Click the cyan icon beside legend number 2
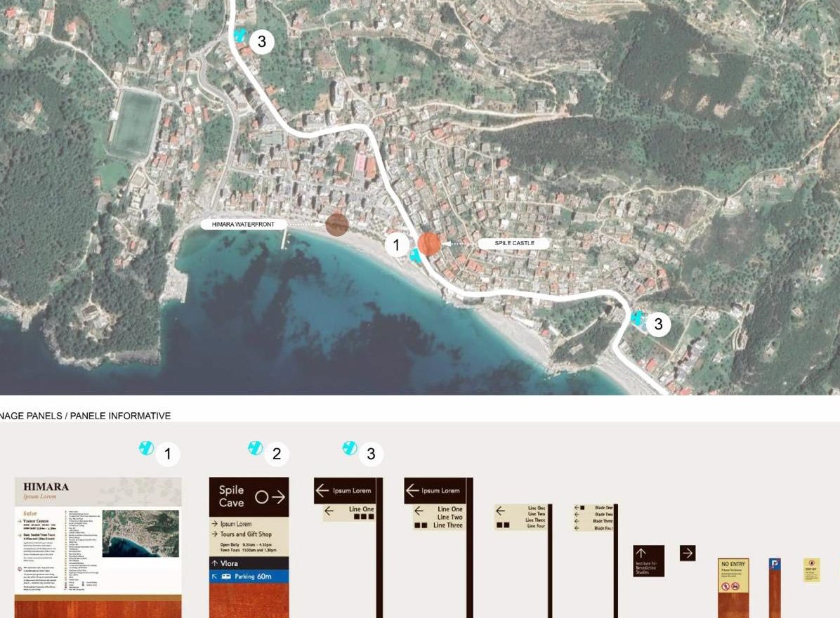The height and width of the screenshot is (618, 840). [x=256, y=448]
